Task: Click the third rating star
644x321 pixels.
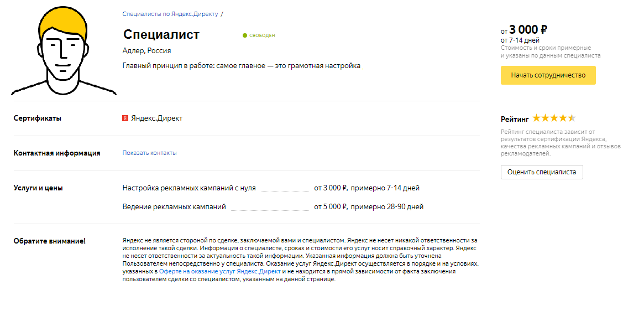Action: (x=554, y=118)
